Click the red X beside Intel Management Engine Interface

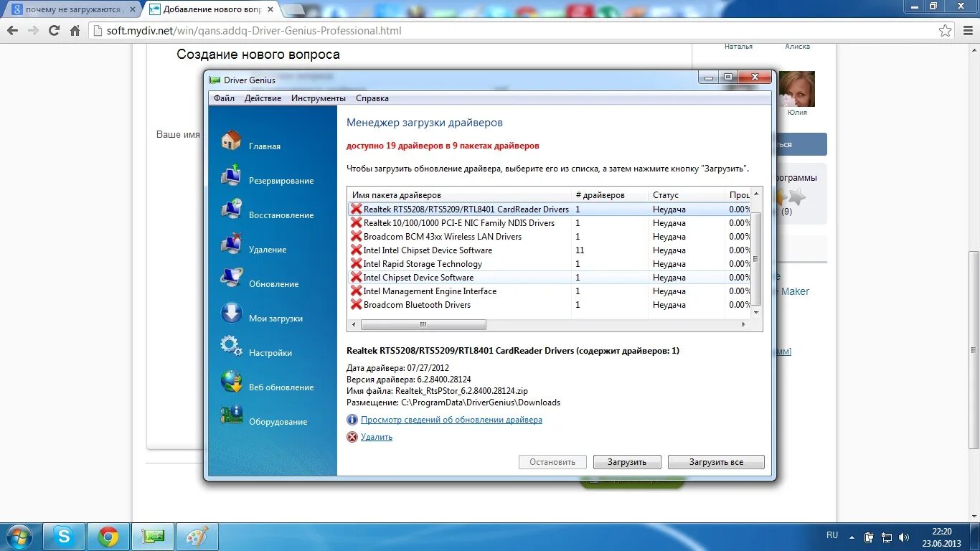coord(356,291)
